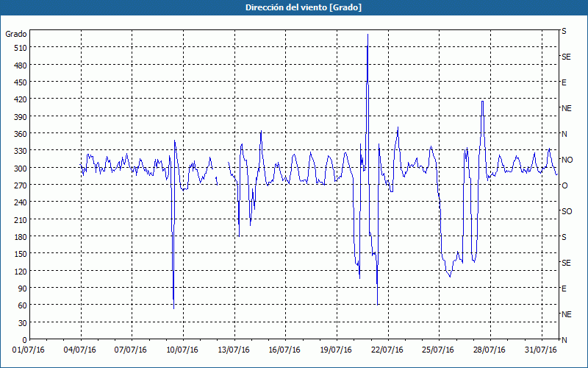588x368 pixels.
Task: Pick the 13/07/16 date tick label
Action: 234,350
